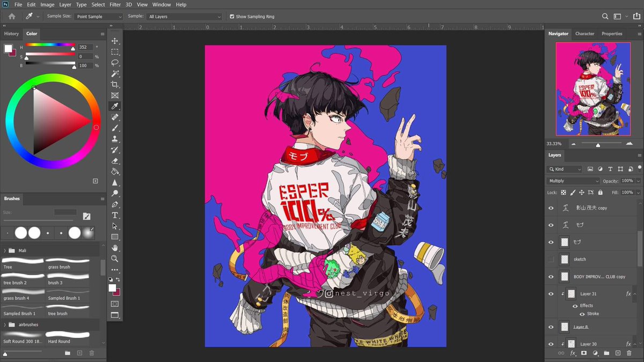Click the hue slider bar
This screenshot has width=644, height=362.
pos(50,46)
